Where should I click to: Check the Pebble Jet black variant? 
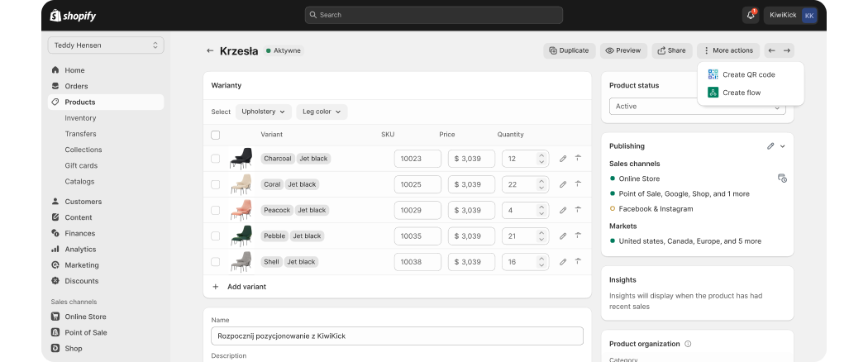pyautogui.click(x=216, y=236)
